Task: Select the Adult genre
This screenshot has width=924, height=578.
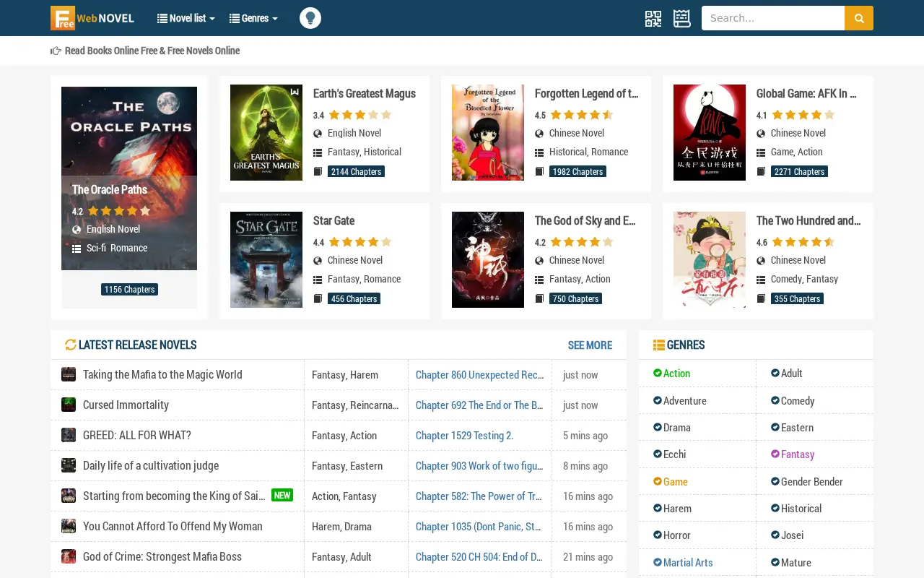Action: point(791,373)
